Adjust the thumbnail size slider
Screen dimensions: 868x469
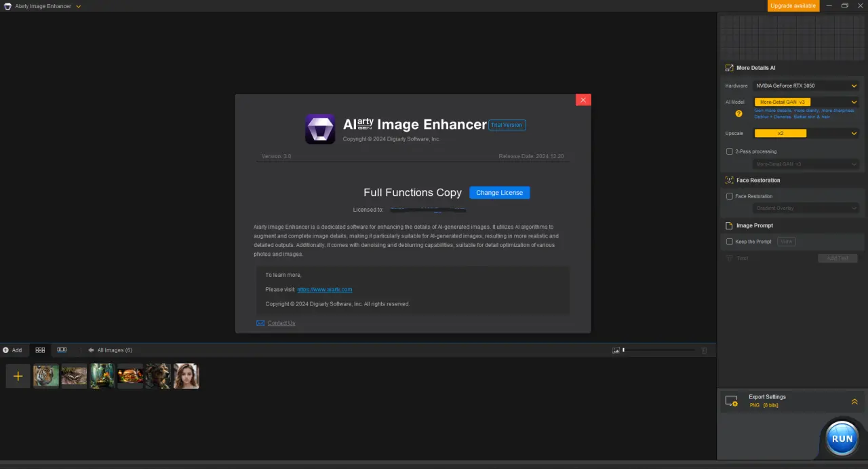click(659, 350)
